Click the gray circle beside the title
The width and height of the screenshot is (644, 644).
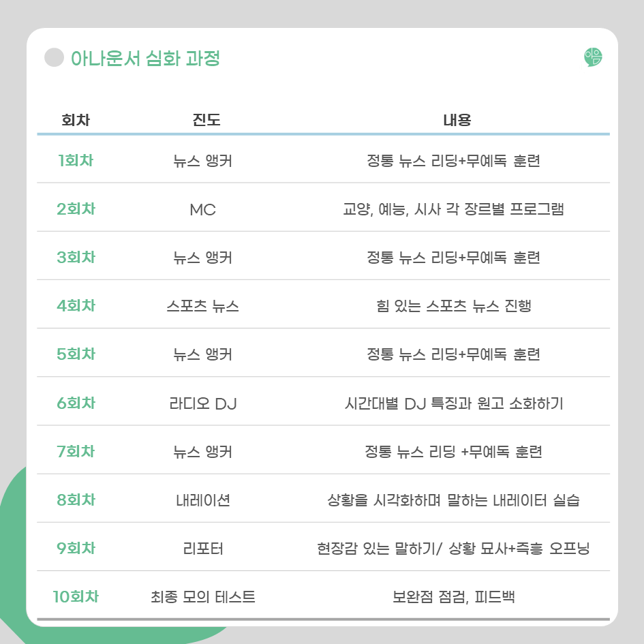(54, 58)
